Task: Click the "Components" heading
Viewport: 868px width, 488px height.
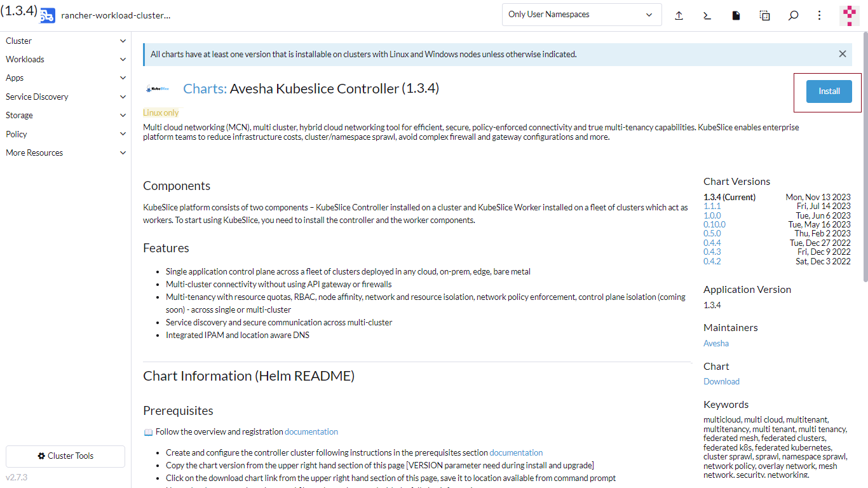Action: pos(177,186)
